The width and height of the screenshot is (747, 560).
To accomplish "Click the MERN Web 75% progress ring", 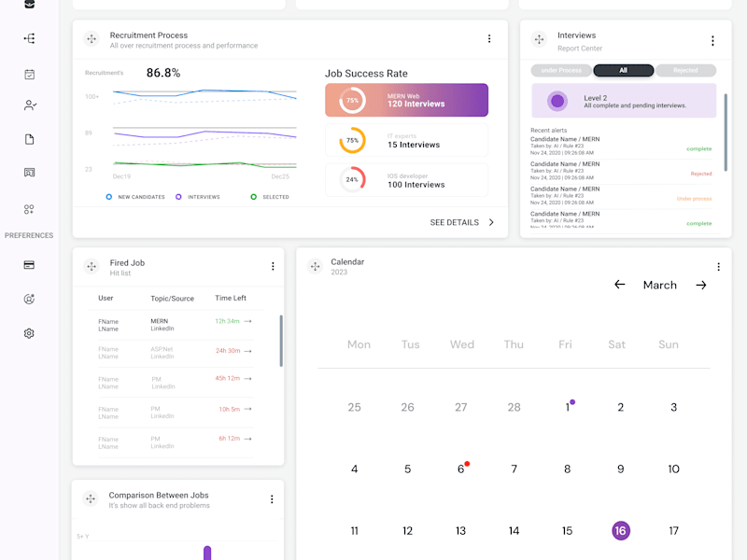I will (x=352, y=101).
